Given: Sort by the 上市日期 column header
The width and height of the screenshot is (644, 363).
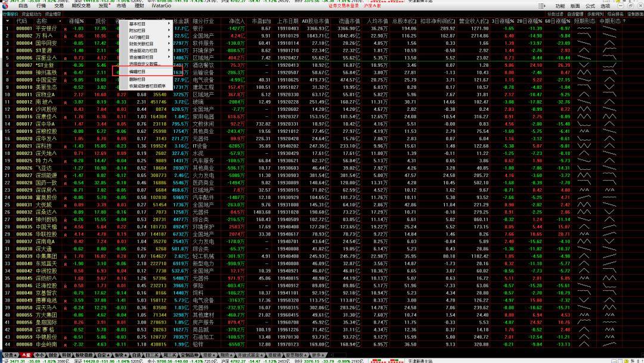Looking at the screenshot, I should point(287,21).
